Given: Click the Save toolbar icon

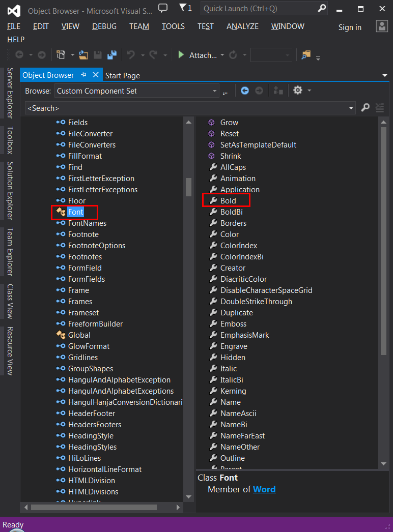Looking at the screenshot, I should (97, 55).
